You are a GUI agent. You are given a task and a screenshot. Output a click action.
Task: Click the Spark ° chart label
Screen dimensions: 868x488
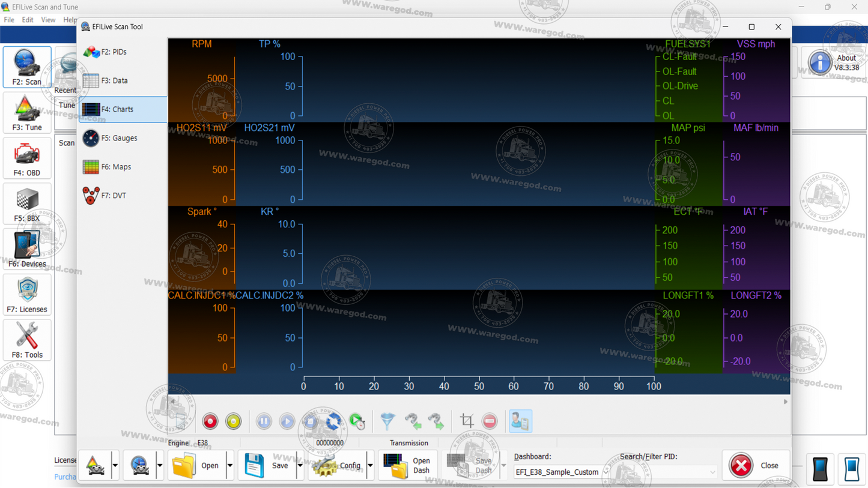pos(202,212)
